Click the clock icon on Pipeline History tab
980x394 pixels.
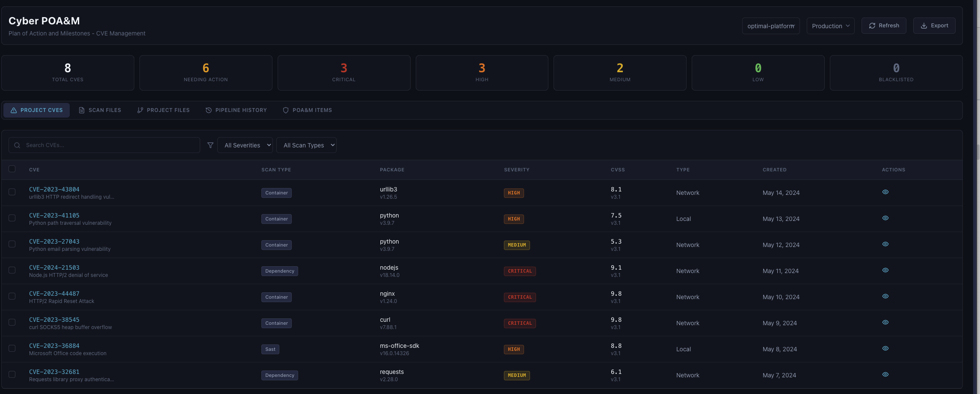[x=208, y=110]
